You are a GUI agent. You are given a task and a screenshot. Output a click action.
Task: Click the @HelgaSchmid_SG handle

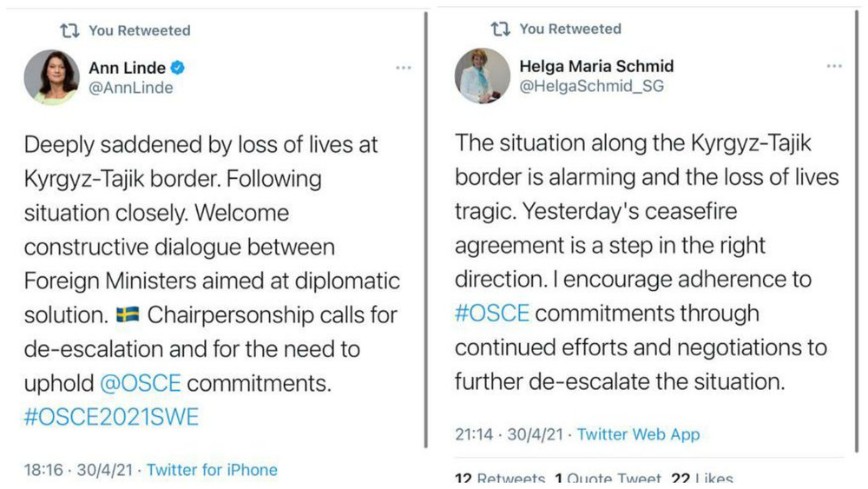[591, 86]
